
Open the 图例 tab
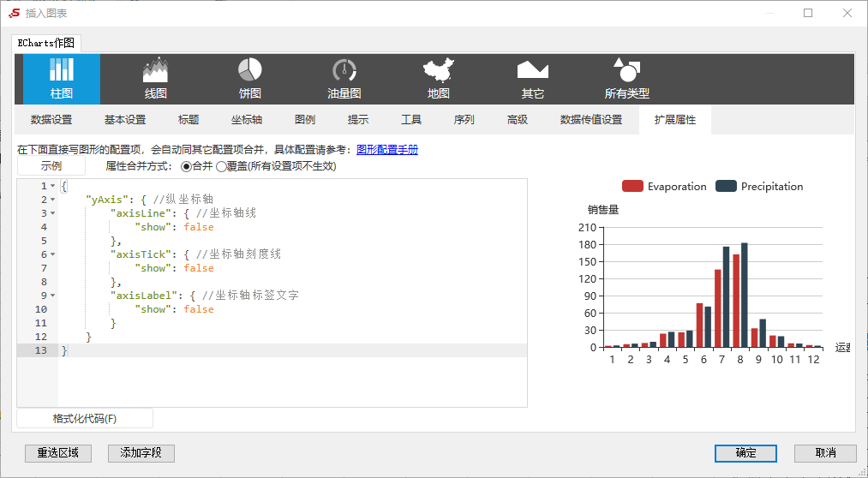pyautogui.click(x=305, y=120)
